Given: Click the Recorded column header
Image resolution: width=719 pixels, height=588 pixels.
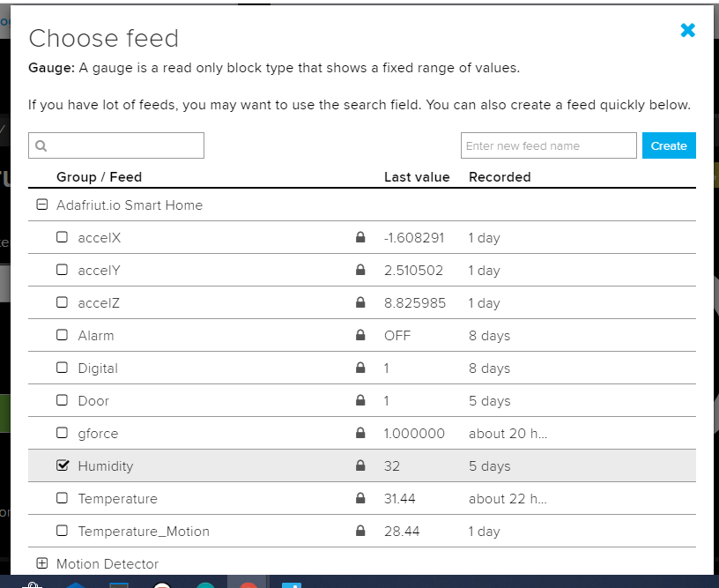Looking at the screenshot, I should [x=499, y=177].
